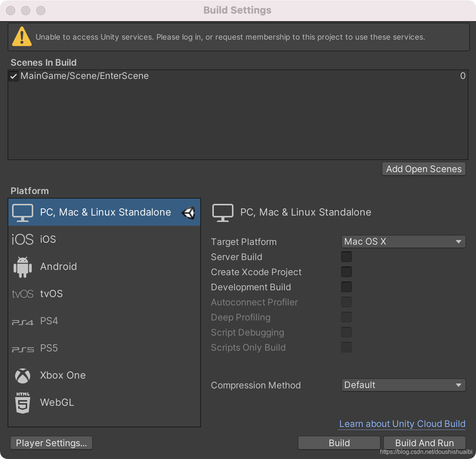Viewport: 476px width, 459px height.
Task: Open the Compression Method dropdown showing Default
Action: click(x=403, y=385)
